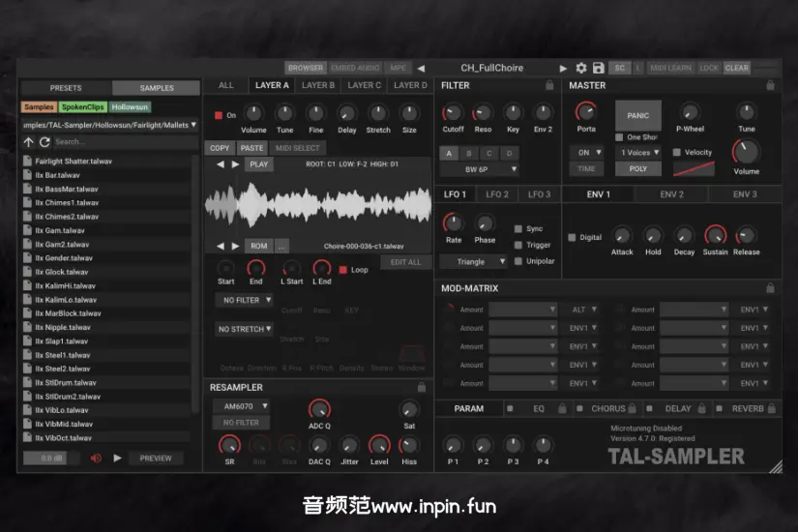798x532 pixels.
Task: Click the Delay lock icon
Action: 702,408
